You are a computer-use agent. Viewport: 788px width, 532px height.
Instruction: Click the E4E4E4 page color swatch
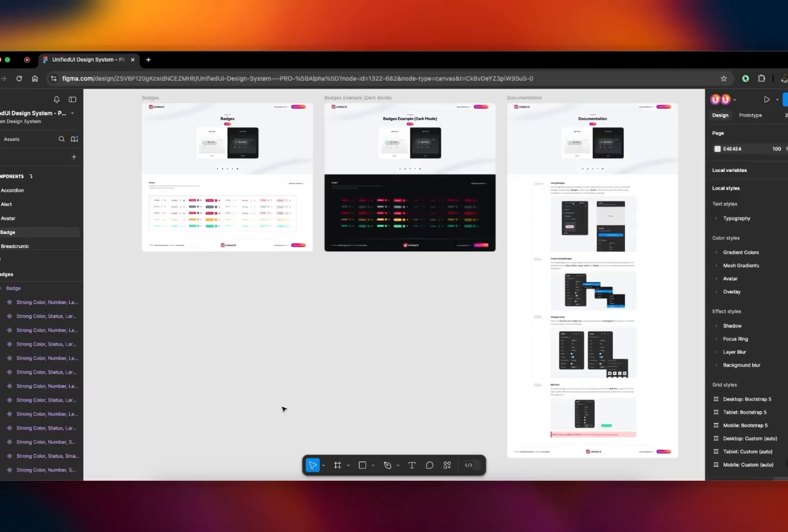point(718,149)
